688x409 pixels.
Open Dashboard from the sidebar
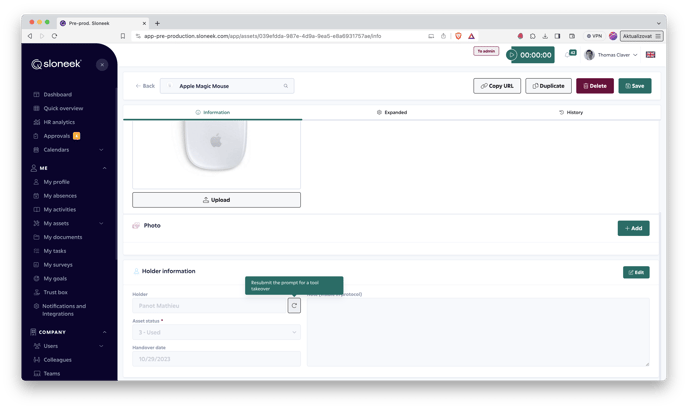click(x=57, y=94)
